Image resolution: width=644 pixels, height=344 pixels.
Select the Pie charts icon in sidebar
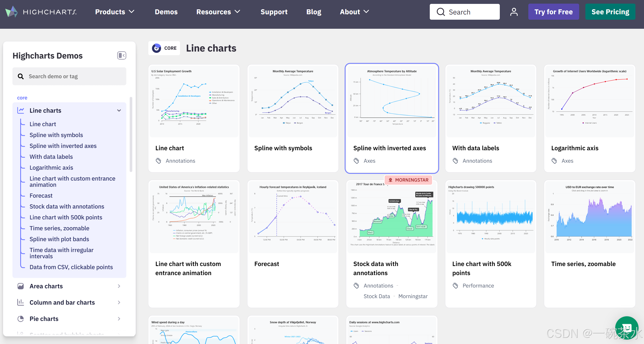click(21, 319)
